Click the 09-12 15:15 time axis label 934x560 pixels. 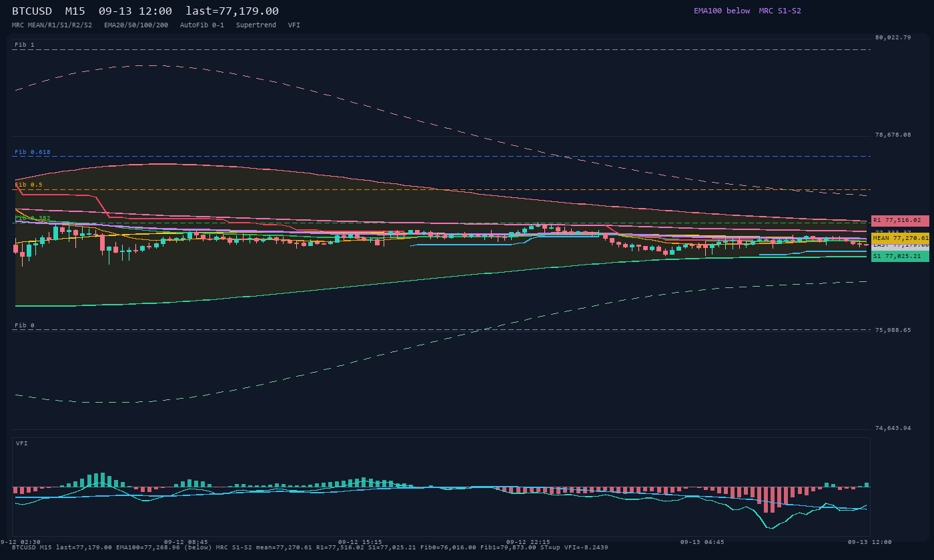[x=360, y=542]
